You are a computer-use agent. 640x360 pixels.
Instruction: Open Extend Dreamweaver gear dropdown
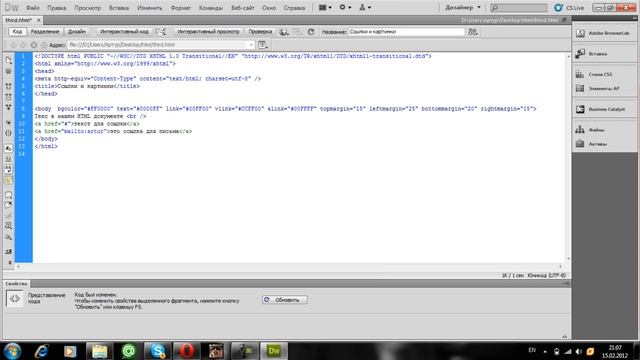[345, 7]
